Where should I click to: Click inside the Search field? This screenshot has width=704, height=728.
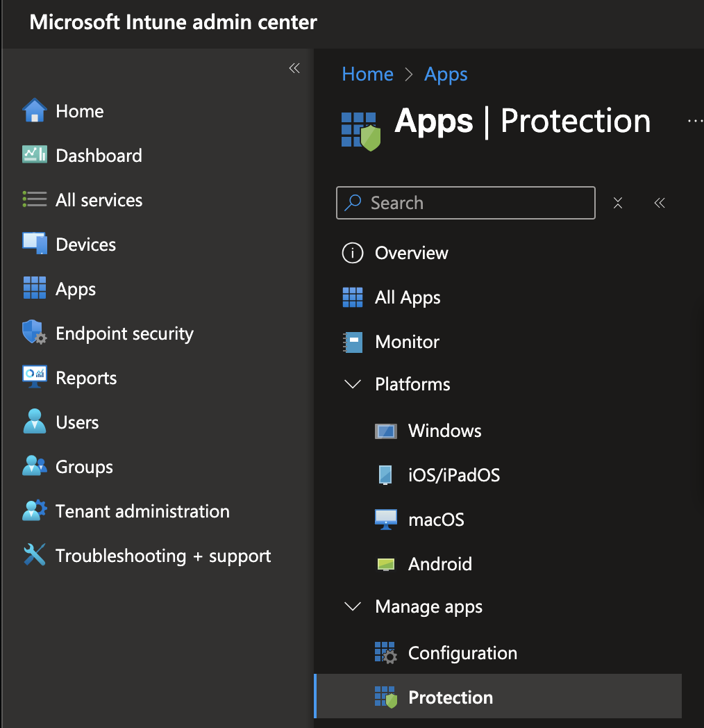click(465, 203)
